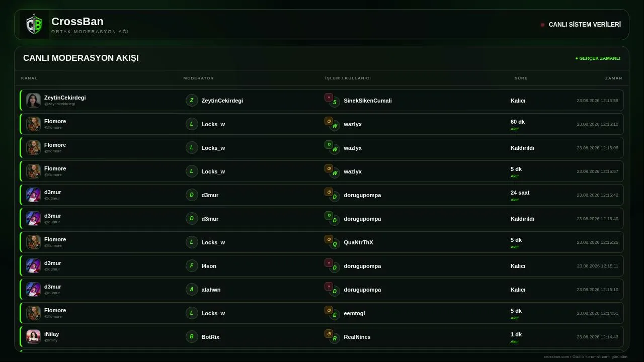Click the iNilay channel avatar

tap(33, 336)
